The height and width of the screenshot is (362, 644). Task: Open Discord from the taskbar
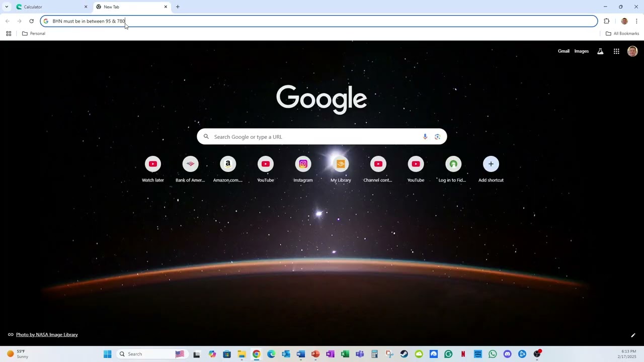pos(507,354)
